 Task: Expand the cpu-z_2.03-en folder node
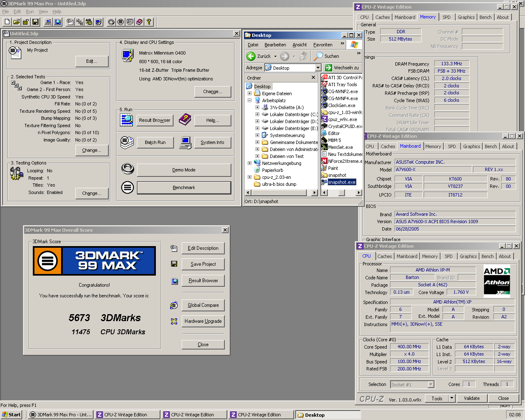pyautogui.click(x=249, y=177)
